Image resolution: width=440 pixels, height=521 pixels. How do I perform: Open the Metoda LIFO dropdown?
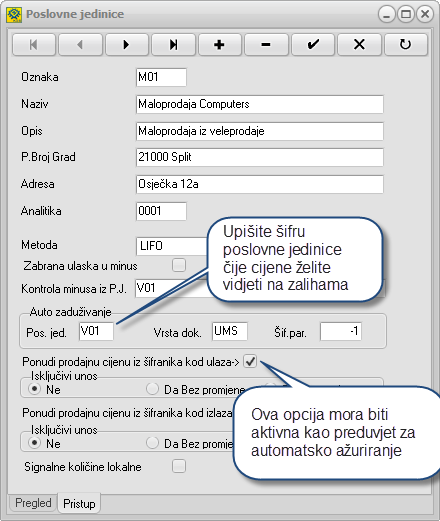tap(172, 246)
